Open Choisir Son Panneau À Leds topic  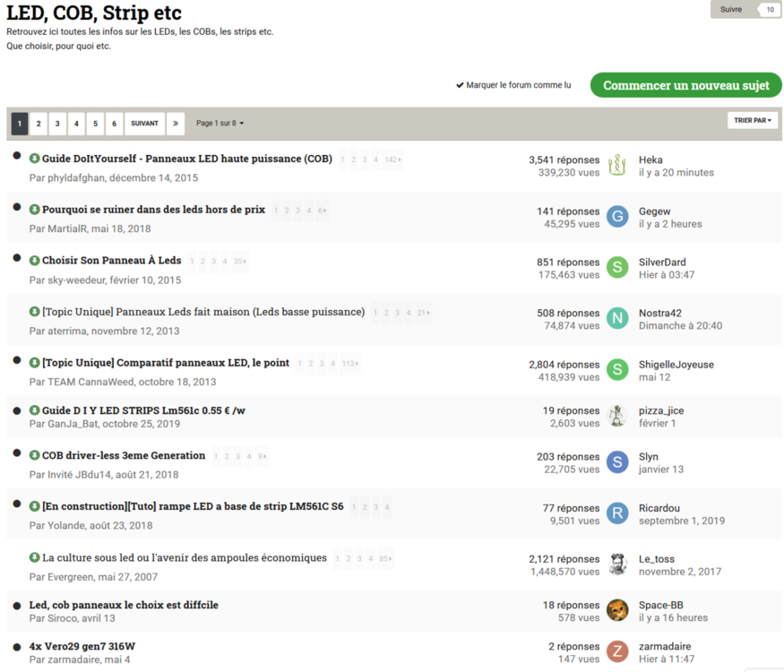click(x=111, y=261)
